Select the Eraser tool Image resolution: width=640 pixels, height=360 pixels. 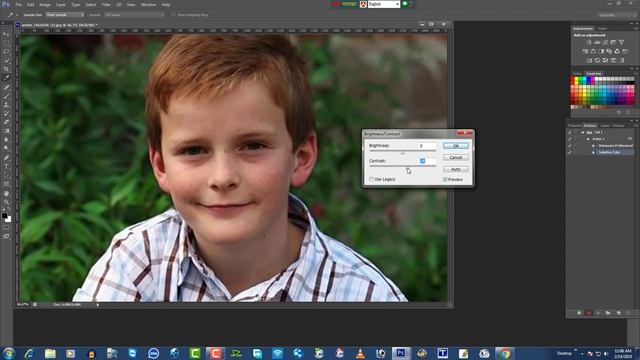point(6,122)
